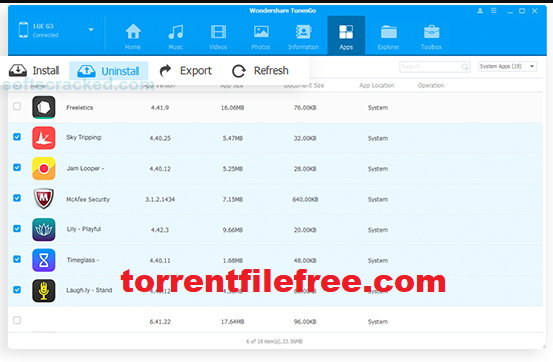The width and height of the screenshot is (553, 362).
Task: Check the Freeletics app checkbox
Action: (x=17, y=106)
